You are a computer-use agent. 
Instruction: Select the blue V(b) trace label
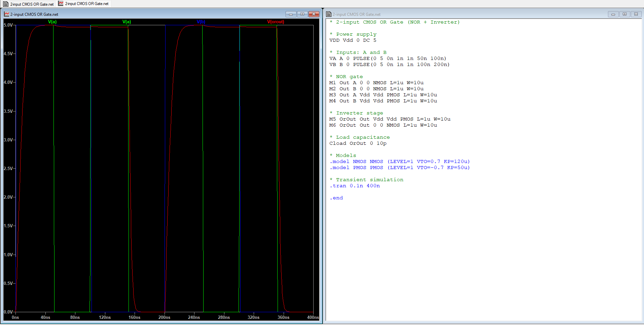point(201,22)
